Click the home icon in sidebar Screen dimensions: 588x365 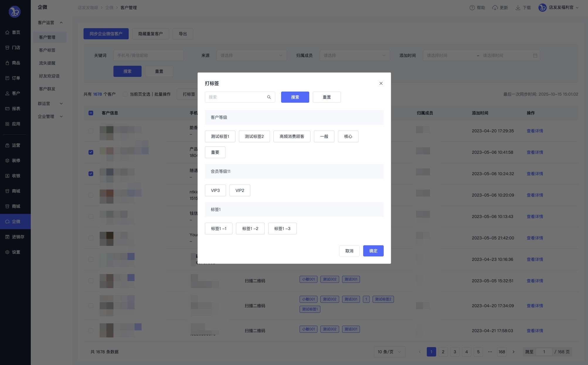click(x=7, y=32)
